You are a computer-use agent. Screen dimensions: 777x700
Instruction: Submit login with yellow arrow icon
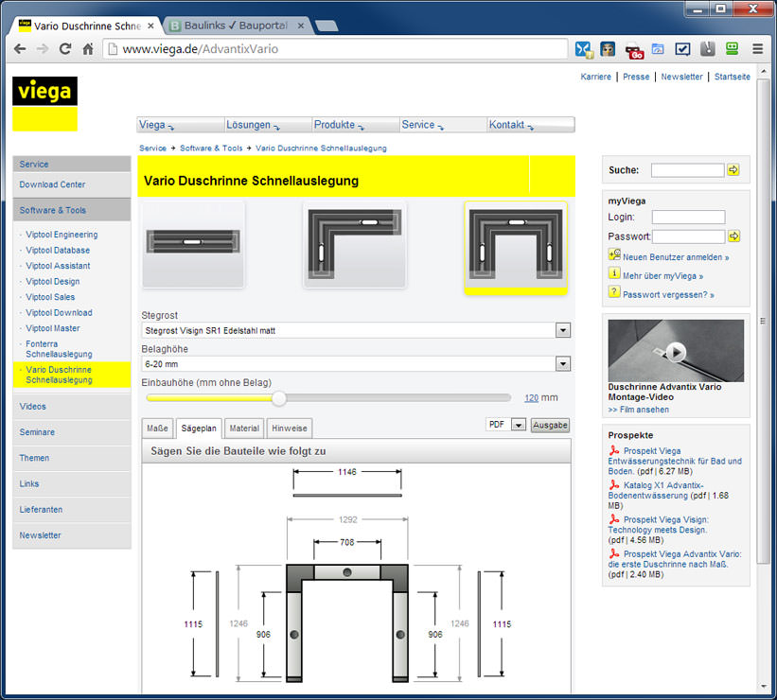point(733,236)
